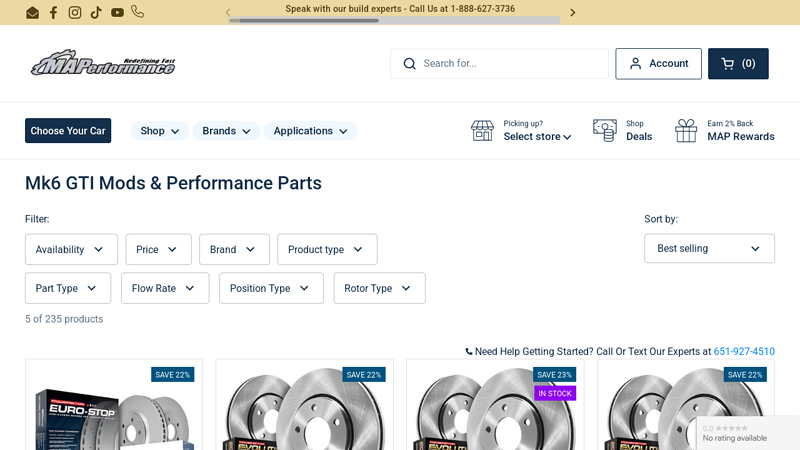Click the TikTok icon
Screen dimensions: 800x450
pyautogui.click(x=96, y=13)
